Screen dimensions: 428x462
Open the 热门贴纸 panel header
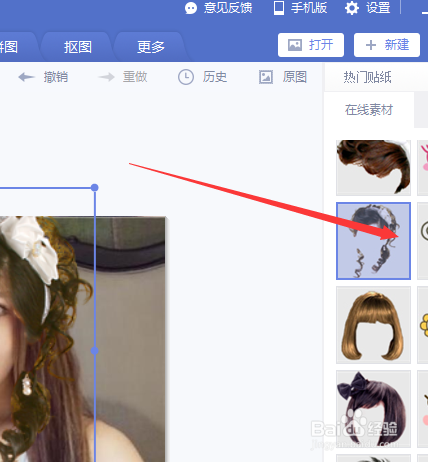[x=367, y=77]
